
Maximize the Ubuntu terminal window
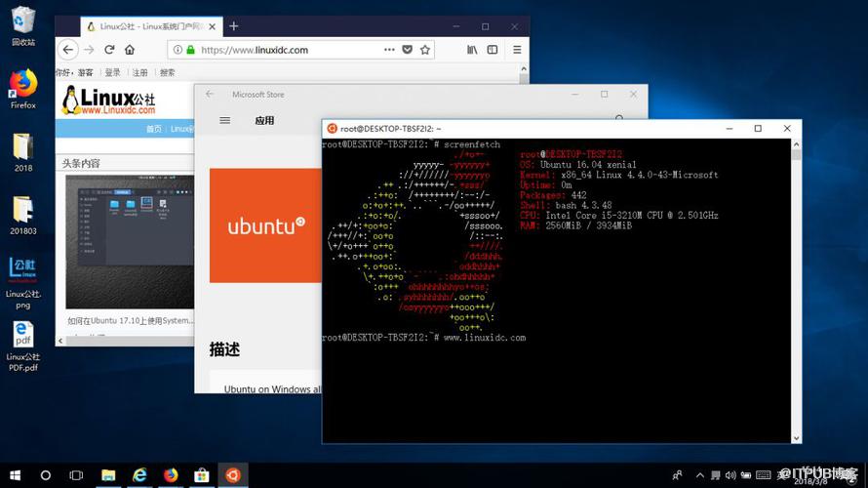pos(758,129)
